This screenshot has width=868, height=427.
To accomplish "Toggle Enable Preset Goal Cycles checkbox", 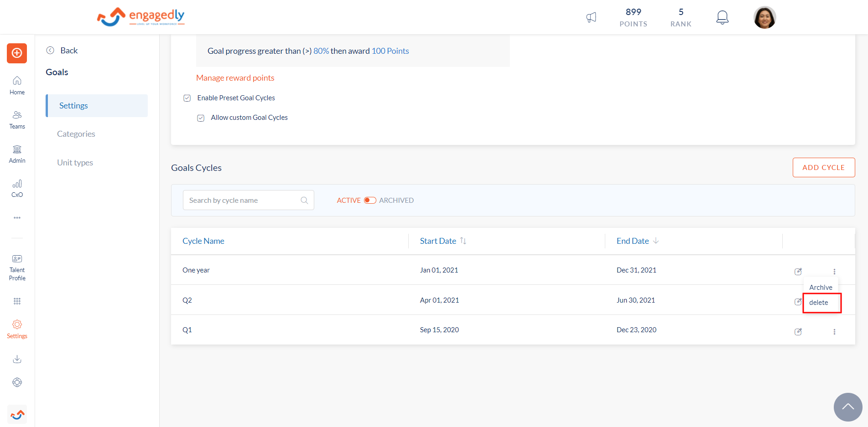I will pyautogui.click(x=187, y=98).
